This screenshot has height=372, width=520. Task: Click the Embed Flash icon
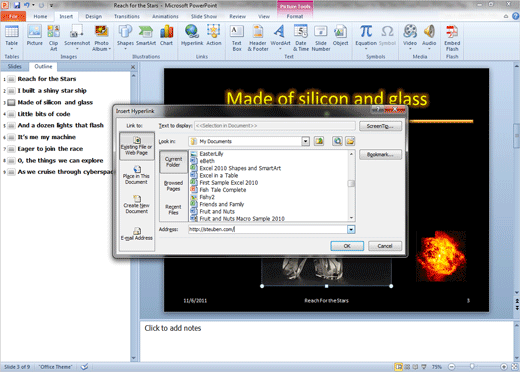[452, 37]
